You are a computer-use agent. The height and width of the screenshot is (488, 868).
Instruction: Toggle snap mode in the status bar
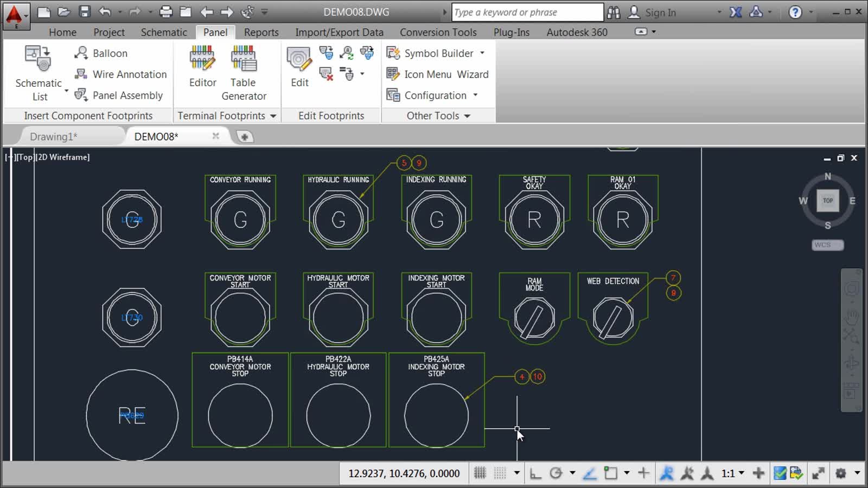tap(480, 473)
